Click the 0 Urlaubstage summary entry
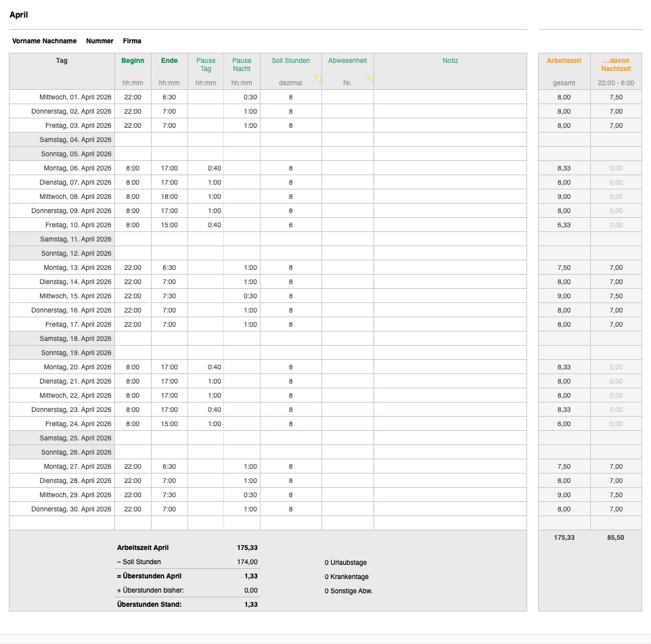This screenshot has height=644, width=651. 346,562
